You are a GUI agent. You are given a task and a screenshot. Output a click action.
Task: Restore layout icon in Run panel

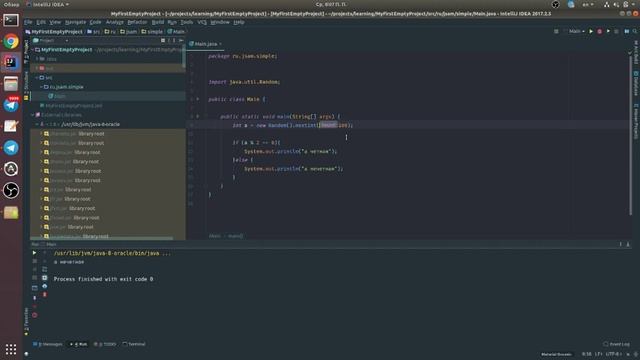click(34, 288)
